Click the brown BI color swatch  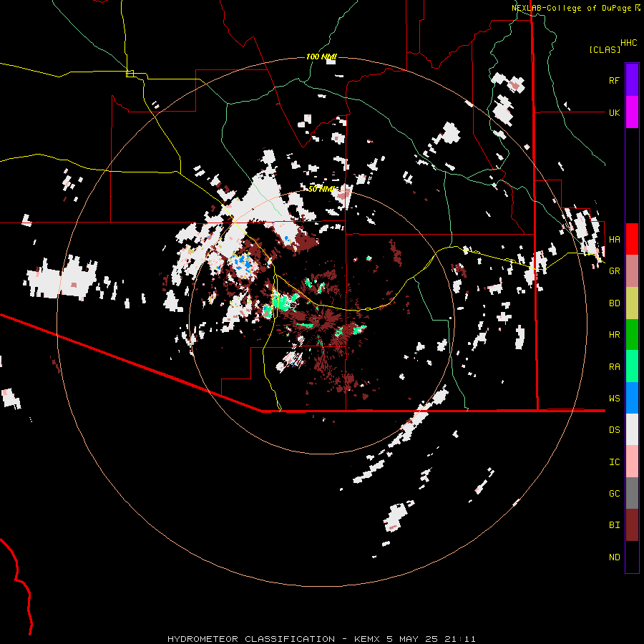point(632,525)
